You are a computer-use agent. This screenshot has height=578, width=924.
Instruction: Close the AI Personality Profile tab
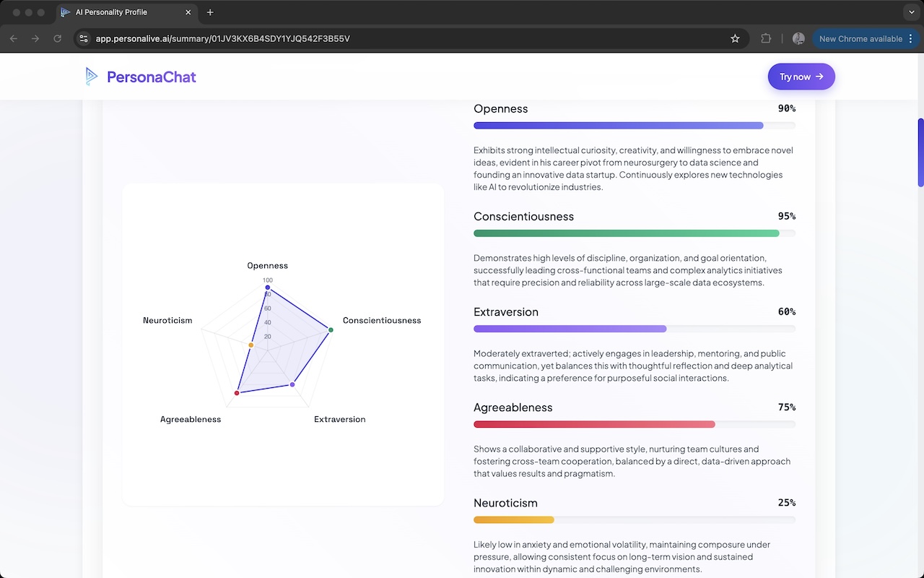(188, 12)
